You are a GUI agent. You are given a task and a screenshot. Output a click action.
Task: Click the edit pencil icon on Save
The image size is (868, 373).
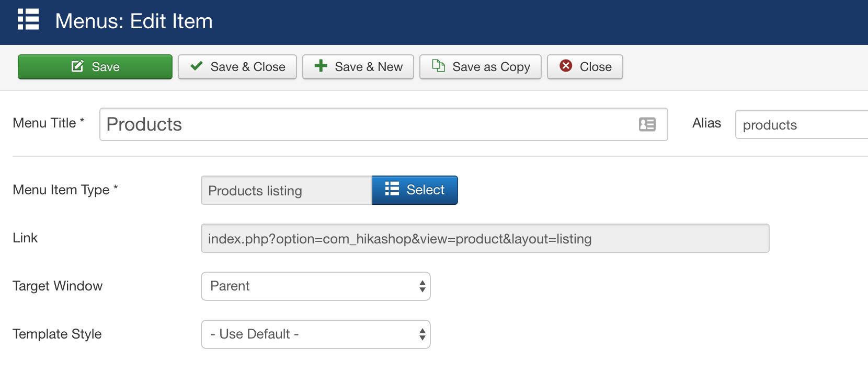(77, 66)
